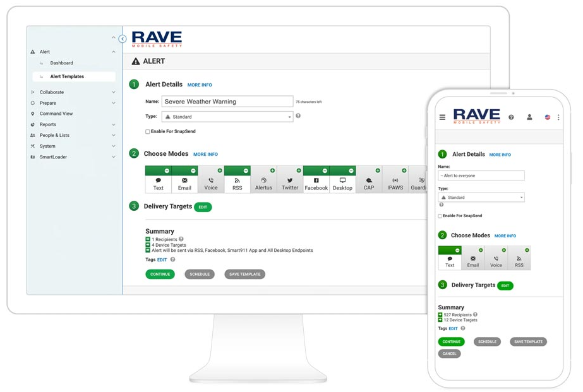Image resolution: width=583 pixels, height=392 pixels.
Task: Click the sidebar collapse arrow icon
Action: tap(123, 39)
